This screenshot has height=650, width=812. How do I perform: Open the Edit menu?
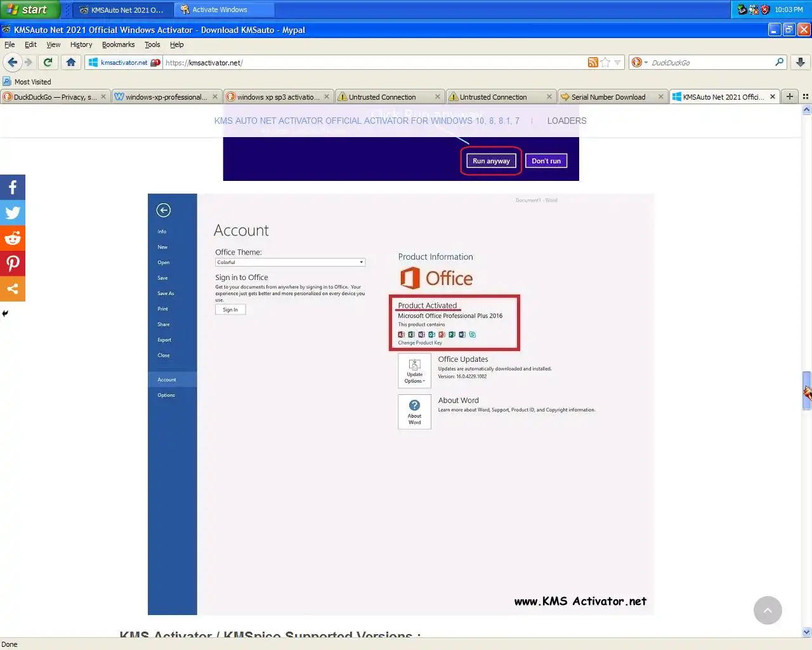click(30, 44)
